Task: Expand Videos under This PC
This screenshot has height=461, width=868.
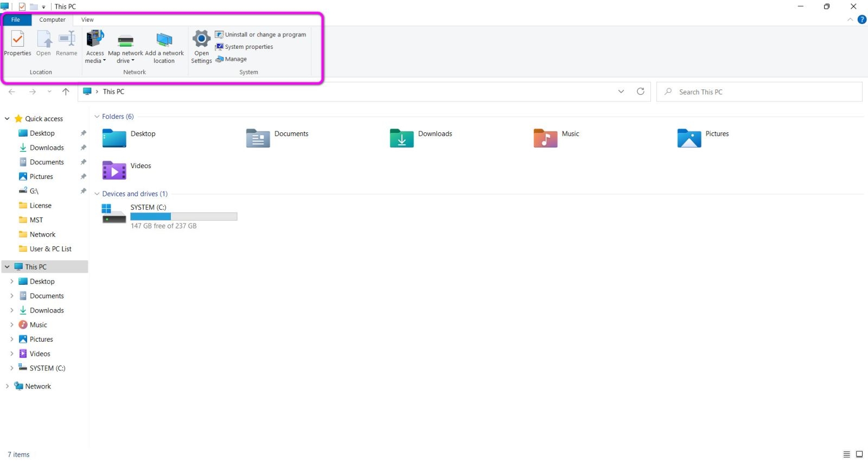Action: 12,354
